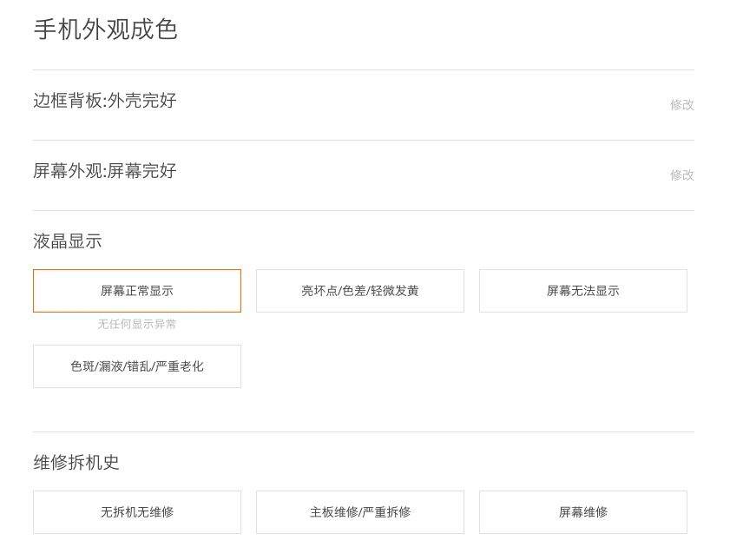Viewport: 730px width, 560px height.
Task: Click 修改 link for 屏幕外观
Action: coord(681,175)
